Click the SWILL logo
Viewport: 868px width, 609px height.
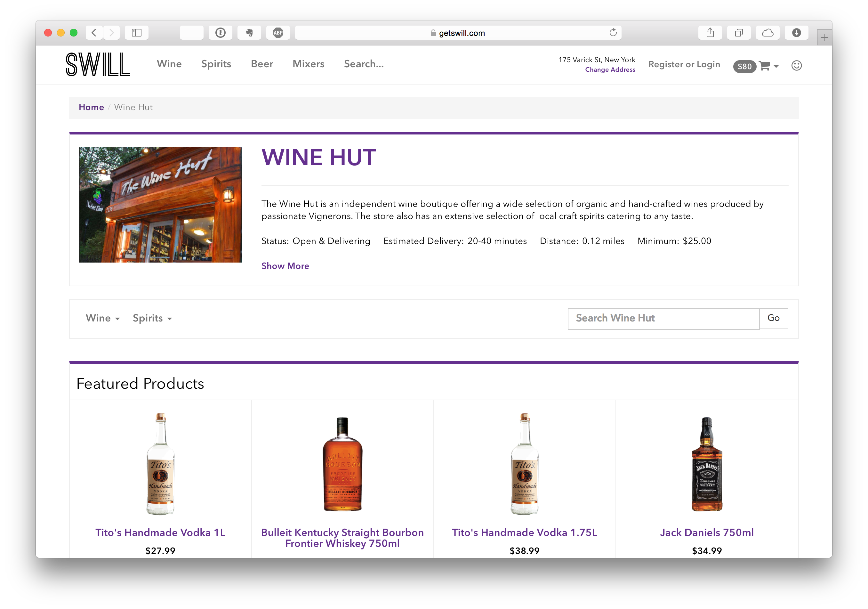(98, 64)
